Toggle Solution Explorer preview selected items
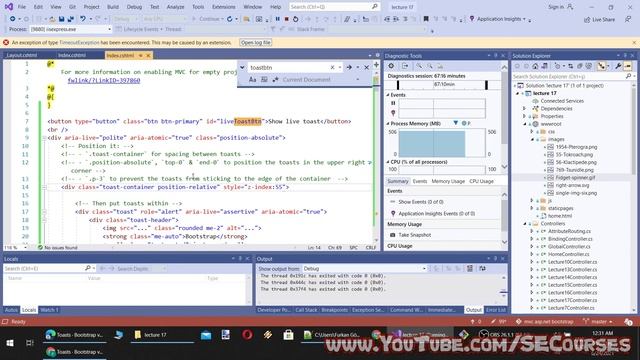 point(628,66)
